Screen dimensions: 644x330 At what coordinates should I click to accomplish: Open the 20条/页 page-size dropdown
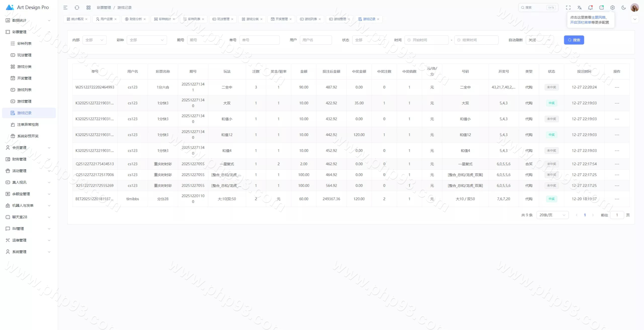pyautogui.click(x=552, y=215)
